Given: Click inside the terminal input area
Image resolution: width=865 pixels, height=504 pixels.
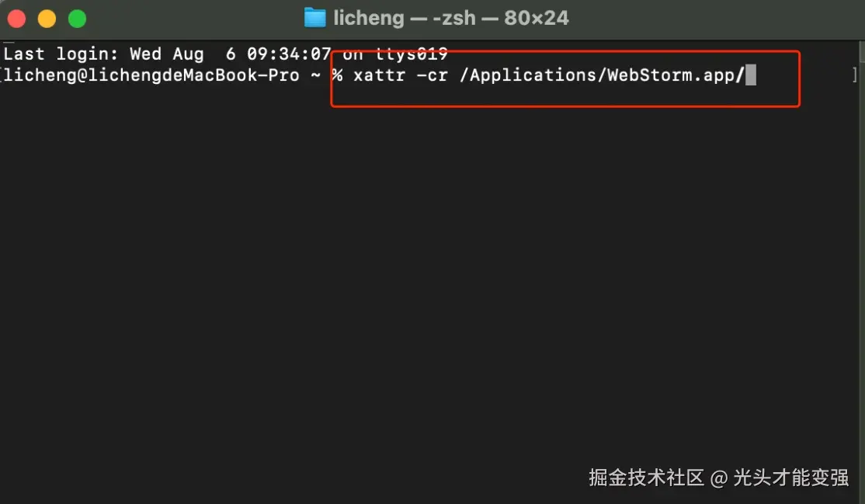Looking at the screenshot, I should pos(427,272).
